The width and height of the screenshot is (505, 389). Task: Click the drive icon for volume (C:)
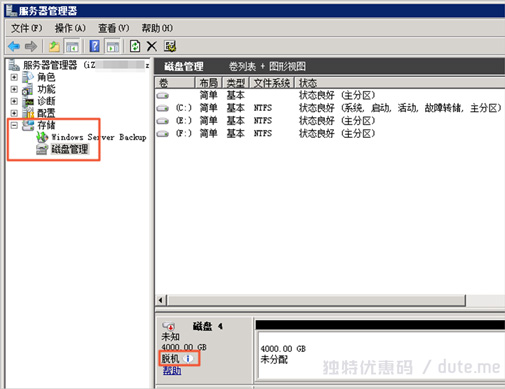click(x=163, y=108)
